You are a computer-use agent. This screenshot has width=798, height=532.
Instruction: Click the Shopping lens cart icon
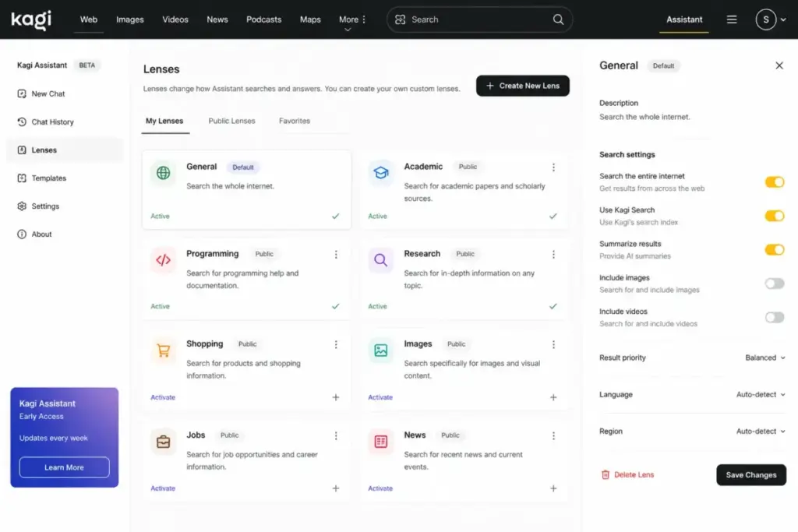[164, 351]
